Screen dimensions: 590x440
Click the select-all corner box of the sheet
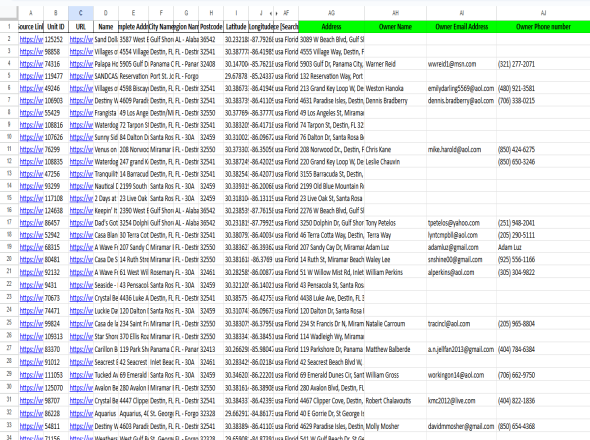[x=9, y=13]
